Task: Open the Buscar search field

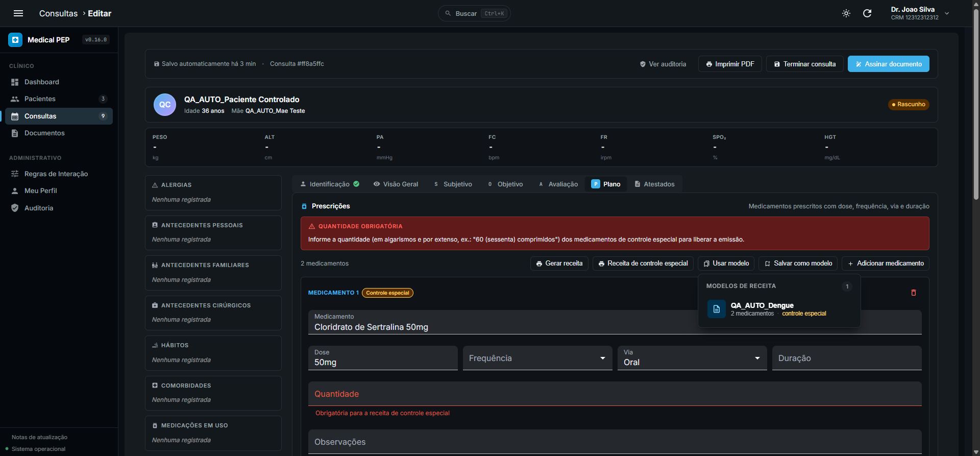Action: [474, 13]
